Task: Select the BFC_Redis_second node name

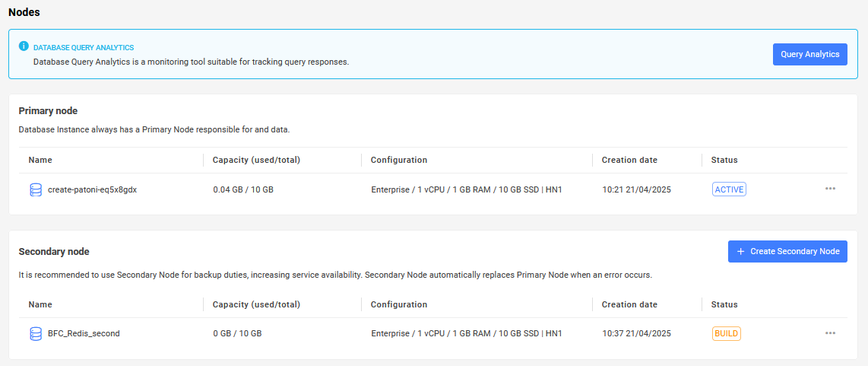Action: pos(84,333)
